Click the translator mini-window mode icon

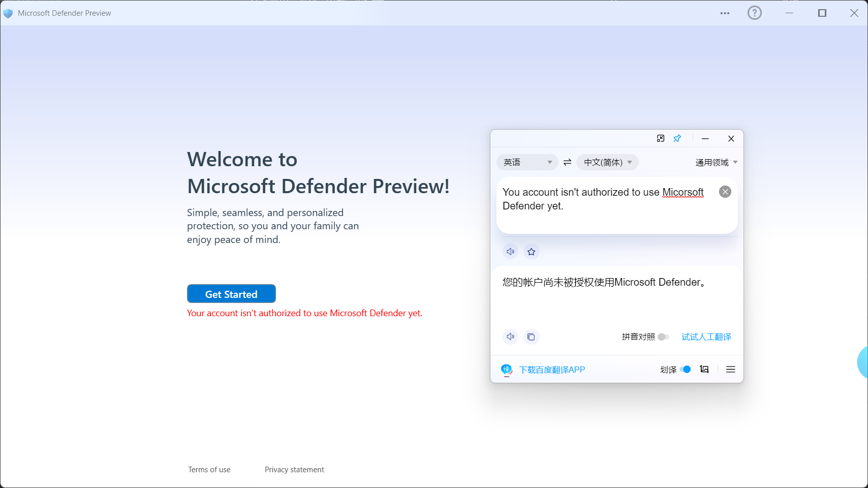(661, 138)
